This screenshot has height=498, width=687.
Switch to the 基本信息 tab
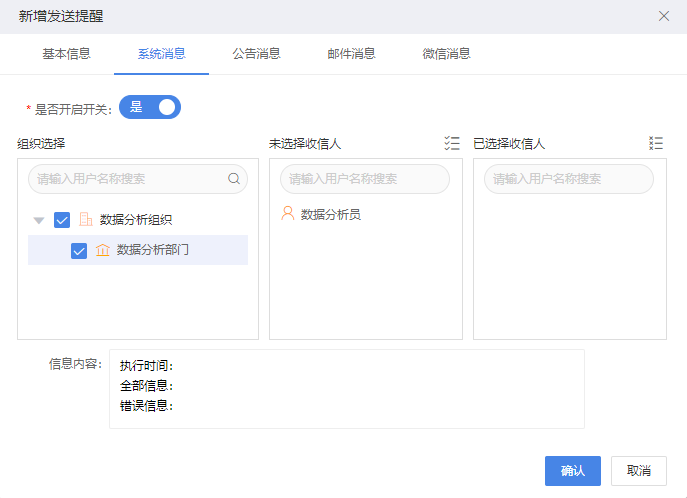66,54
